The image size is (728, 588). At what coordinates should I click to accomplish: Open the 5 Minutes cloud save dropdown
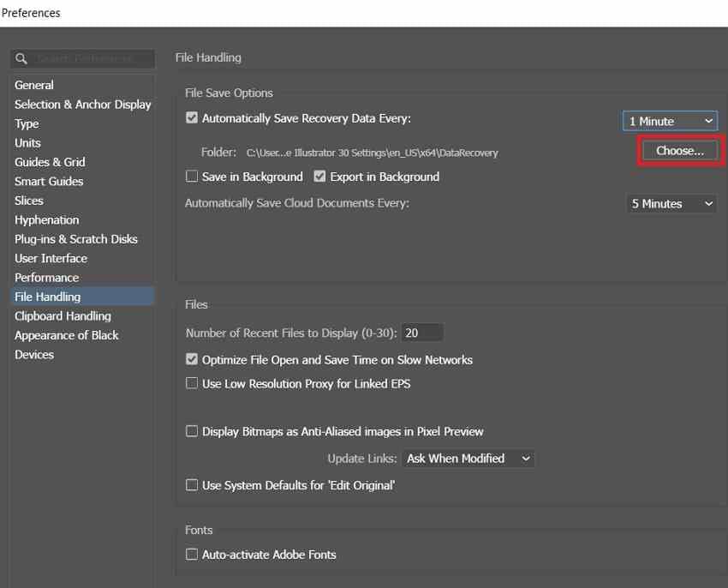coord(671,204)
